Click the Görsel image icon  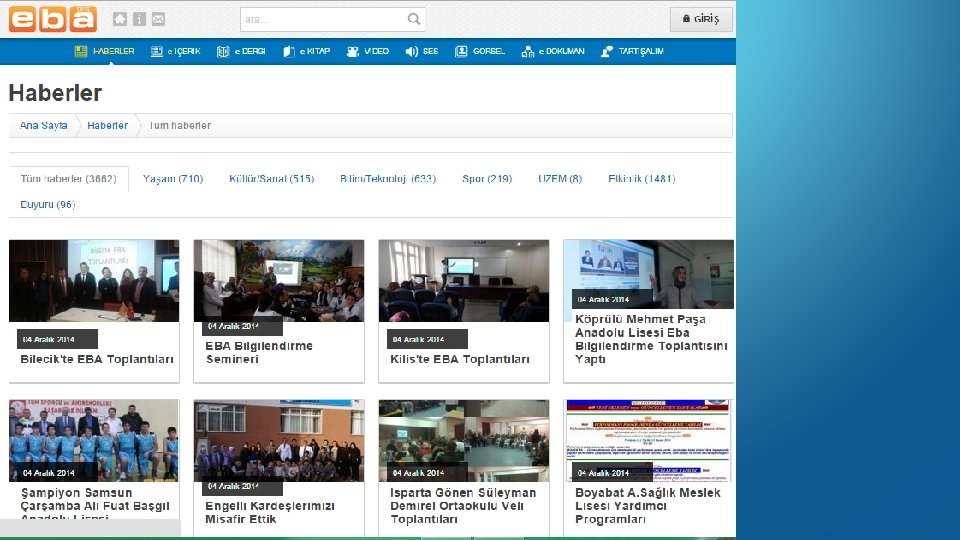pos(461,51)
